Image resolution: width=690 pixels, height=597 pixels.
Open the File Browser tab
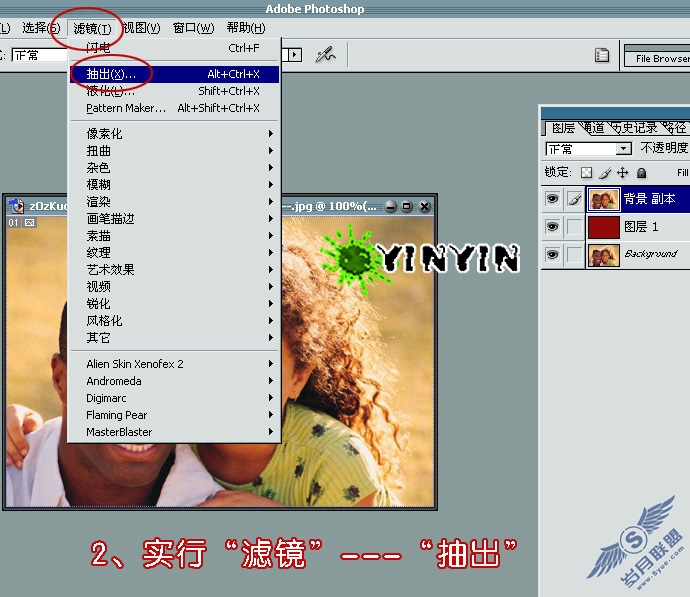coord(659,59)
